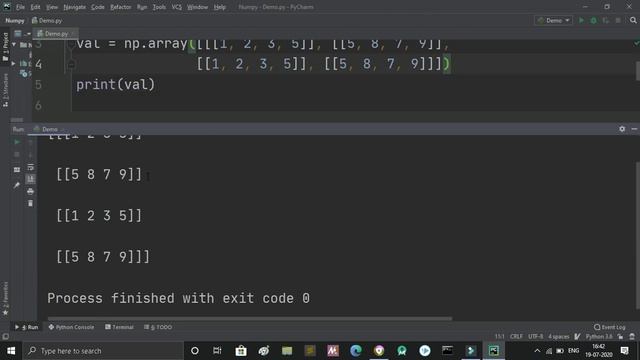Screen dimensions: 640x360
Task: Open the Event Log
Action: tap(610, 327)
